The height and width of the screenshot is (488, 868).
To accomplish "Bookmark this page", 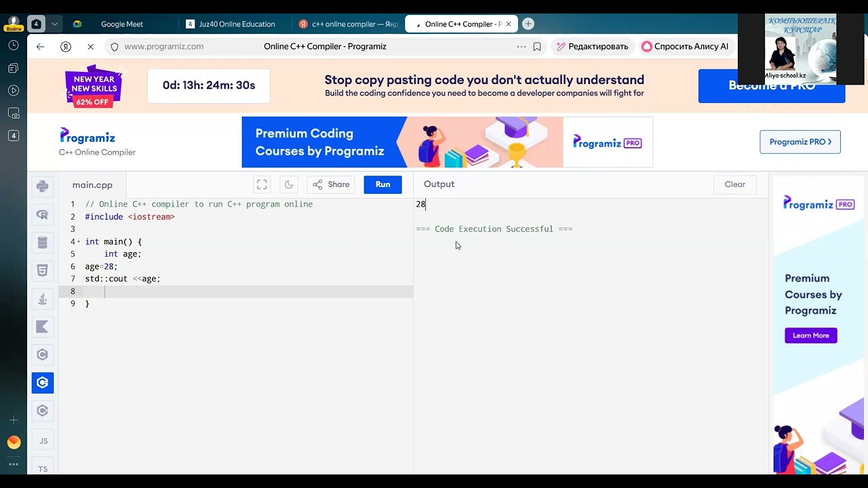I will pyautogui.click(x=536, y=47).
